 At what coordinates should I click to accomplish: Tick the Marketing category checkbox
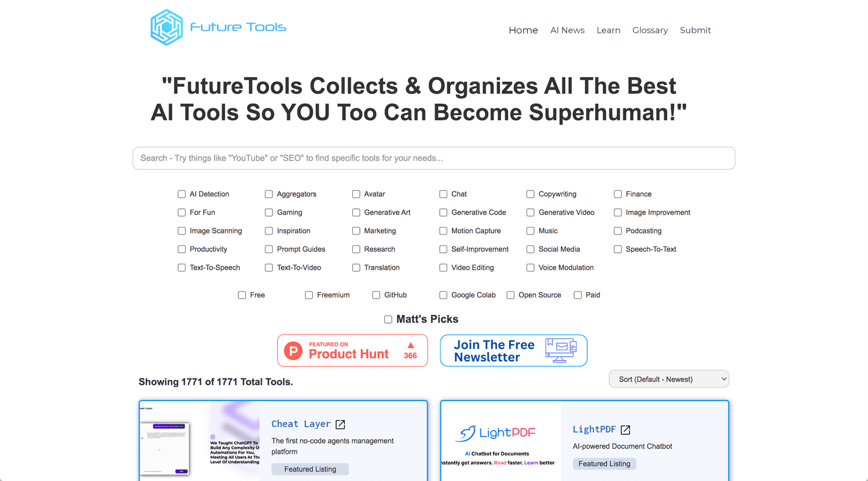pyautogui.click(x=356, y=231)
